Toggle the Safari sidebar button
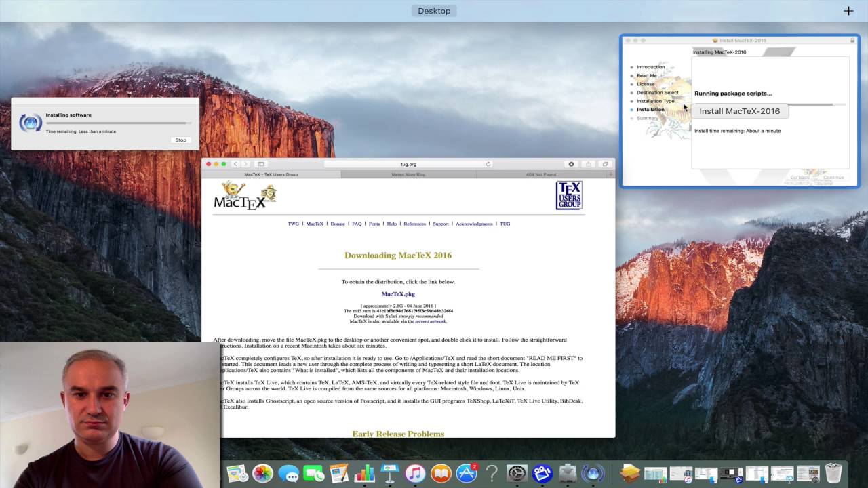 pos(261,164)
